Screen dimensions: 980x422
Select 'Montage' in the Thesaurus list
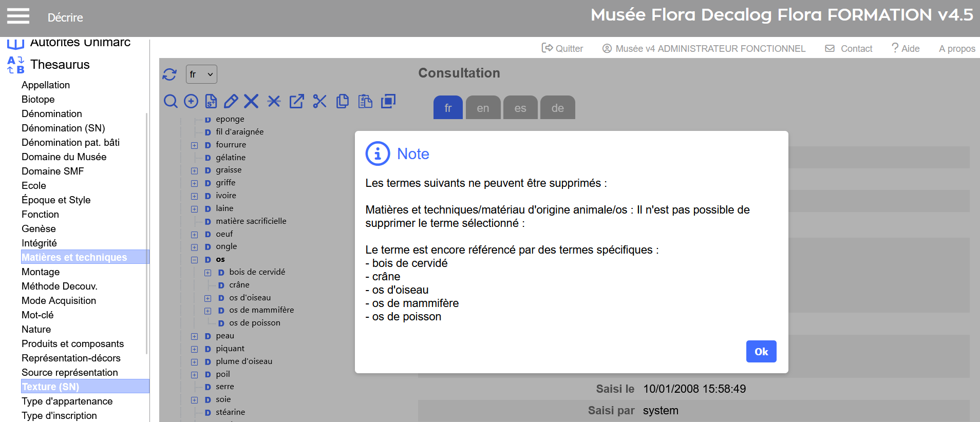coord(41,272)
